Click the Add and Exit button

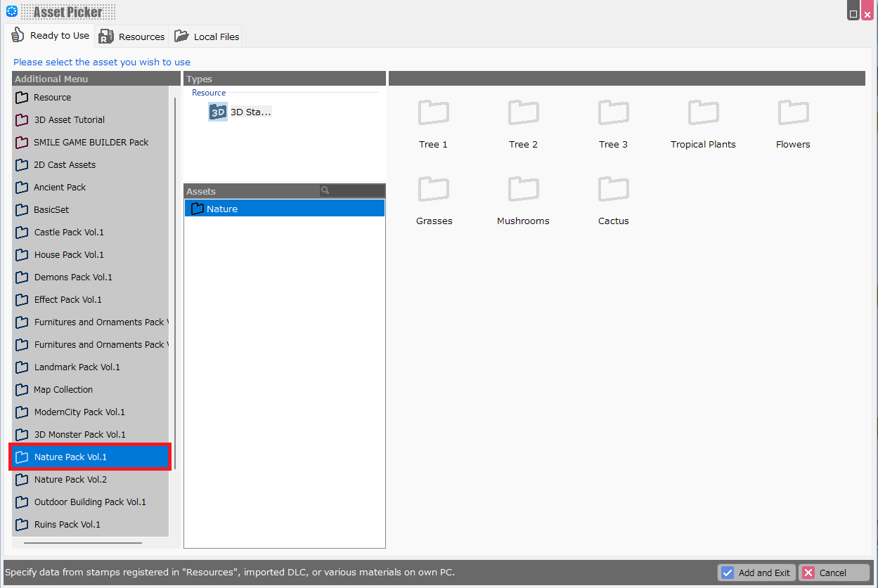(x=756, y=573)
